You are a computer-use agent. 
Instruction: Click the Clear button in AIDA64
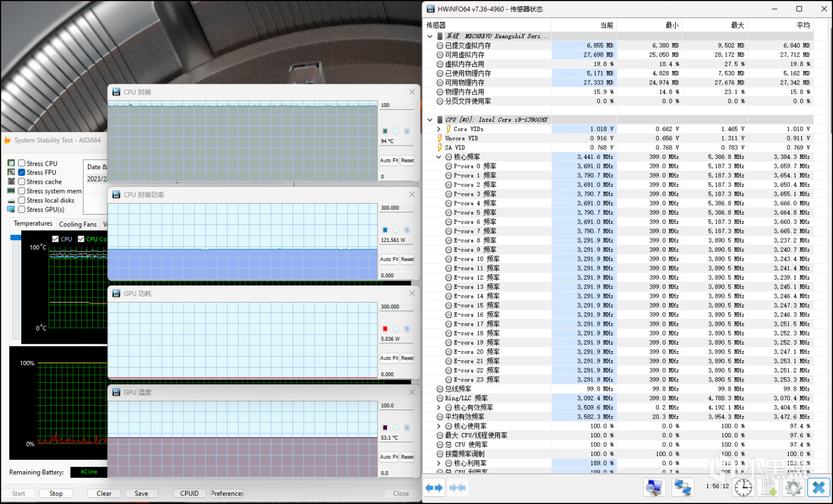104,494
